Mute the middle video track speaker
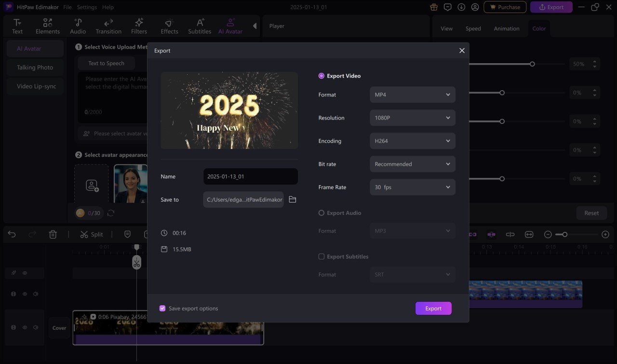Image resolution: width=617 pixels, height=364 pixels. (36, 294)
